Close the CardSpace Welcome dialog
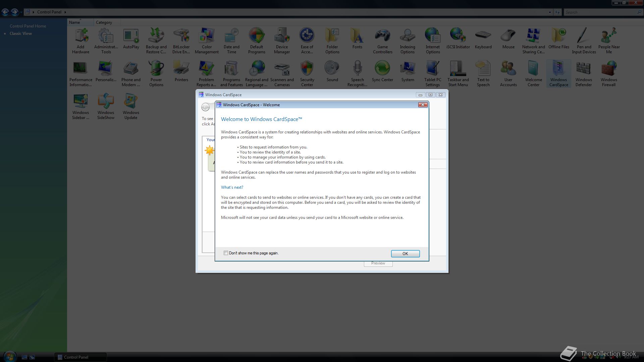The height and width of the screenshot is (362, 644). coord(423,105)
